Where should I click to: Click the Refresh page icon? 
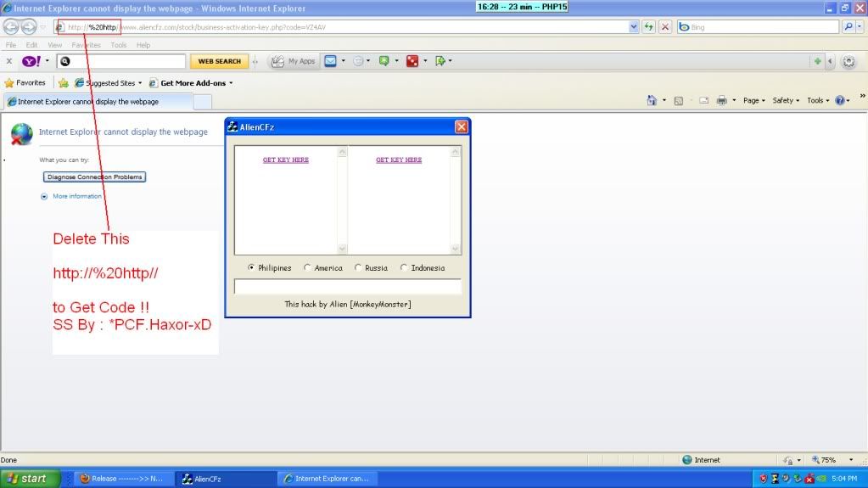649,27
